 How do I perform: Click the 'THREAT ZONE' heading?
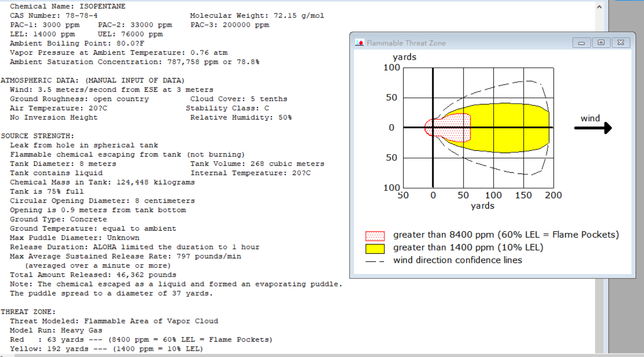click(28, 312)
